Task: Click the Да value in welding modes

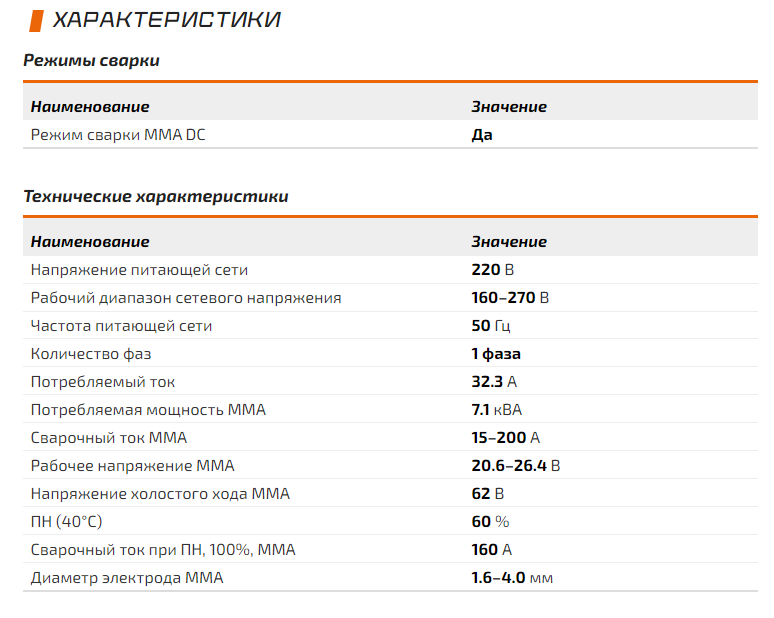Action: pyautogui.click(x=482, y=135)
